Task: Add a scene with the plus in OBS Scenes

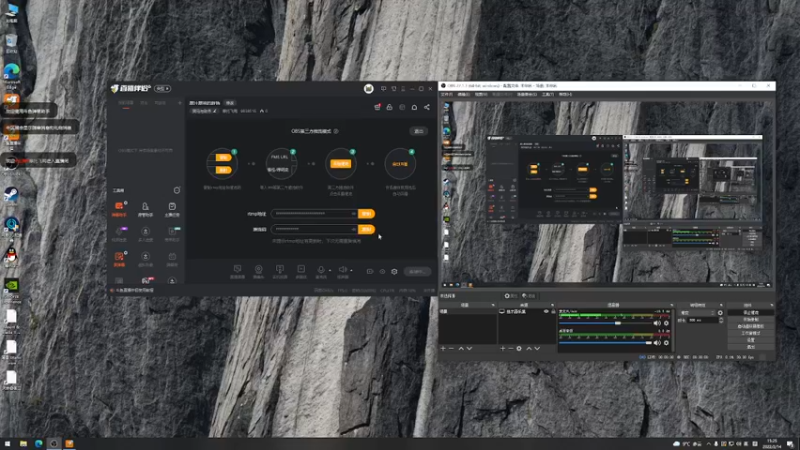Action: [443, 348]
